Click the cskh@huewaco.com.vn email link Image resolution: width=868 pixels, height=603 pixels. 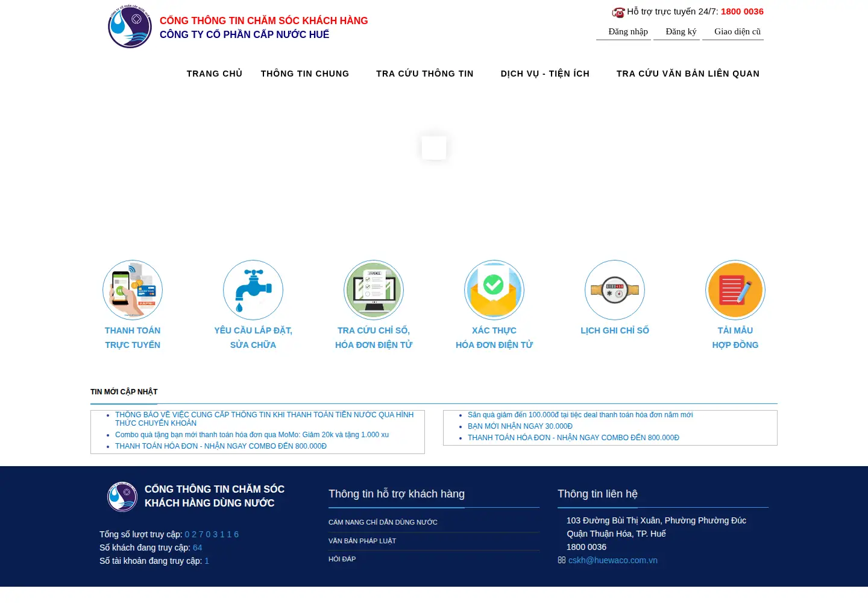pyautogui.click(x=612, y=560)
